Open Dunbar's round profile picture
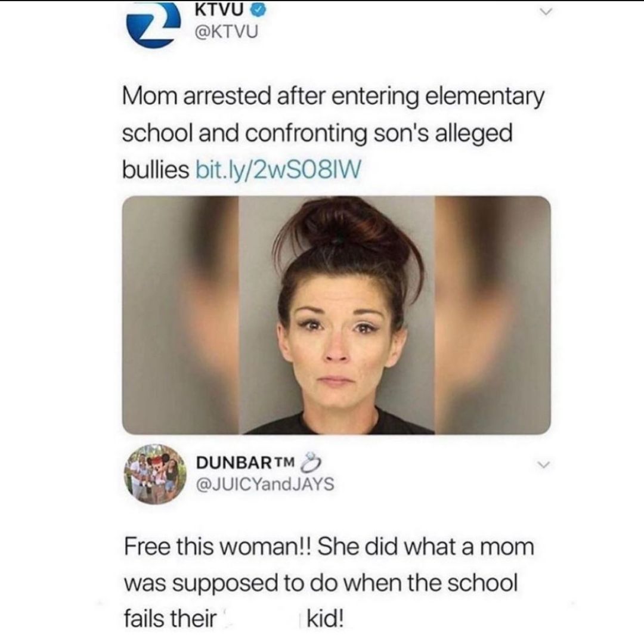Viewport: 644px width, 644px height. [155, 474]
